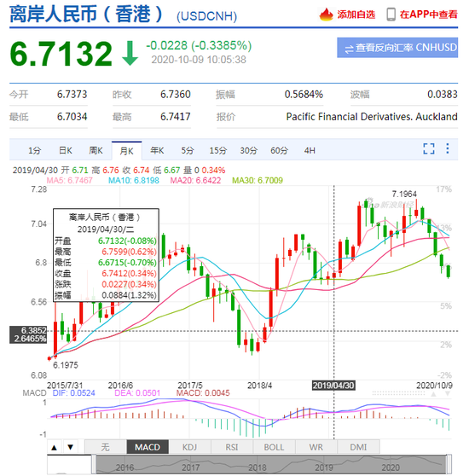Viewport: 469px width, 476px height.
Task: Click the current price 6.7132
Action: click(61, 54)
